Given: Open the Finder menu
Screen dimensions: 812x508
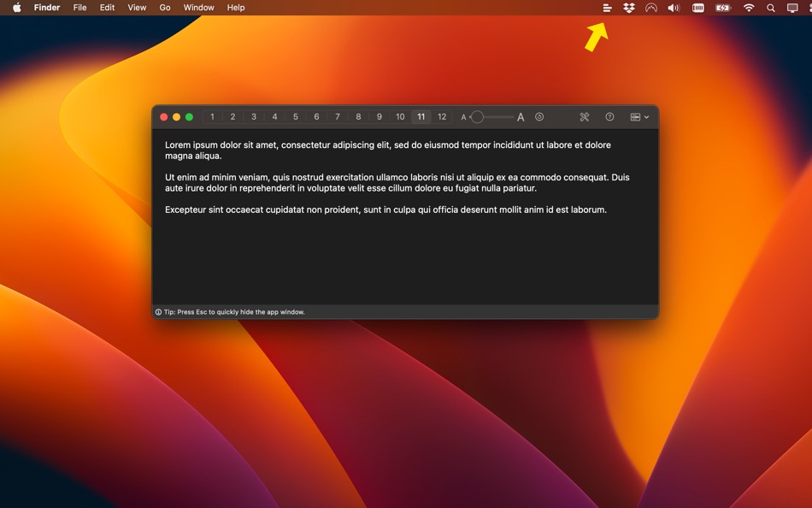Looking at the screenshot, I should click(x=47, y=8).
